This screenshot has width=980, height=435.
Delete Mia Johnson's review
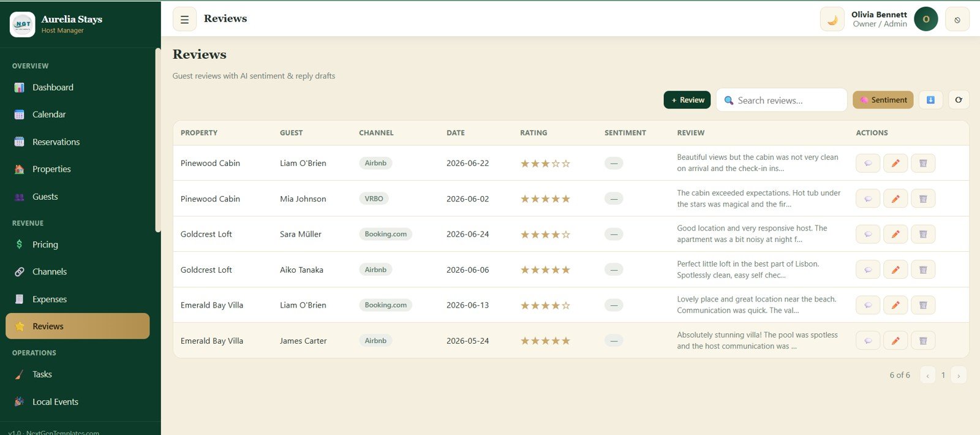[x=923, y=199]
